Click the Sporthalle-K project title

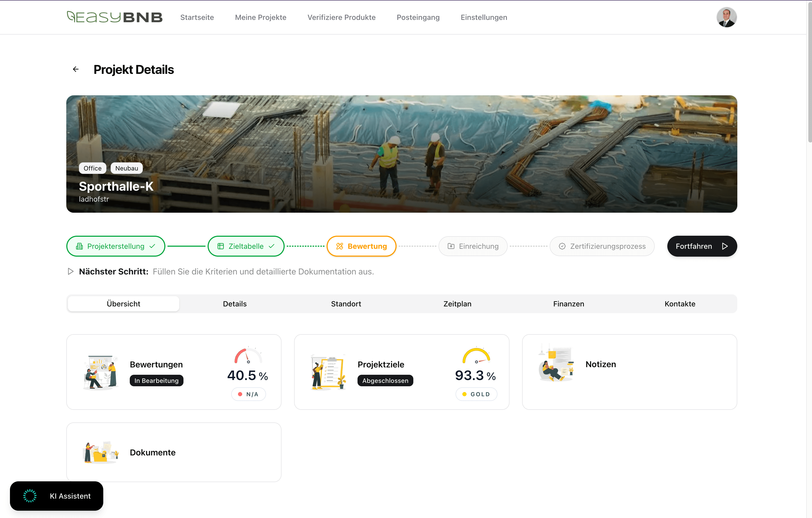click(x=116, y=186)
